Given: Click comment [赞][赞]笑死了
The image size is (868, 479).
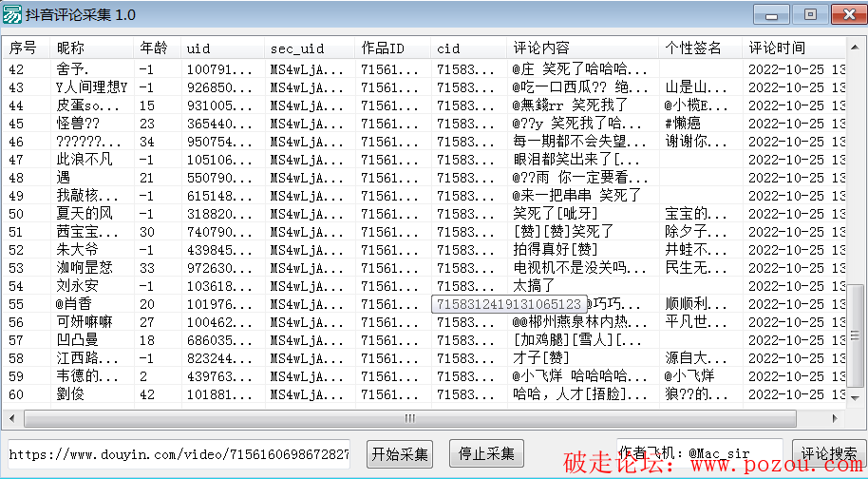Looking at the screenshot, I should tap(563, 232).
